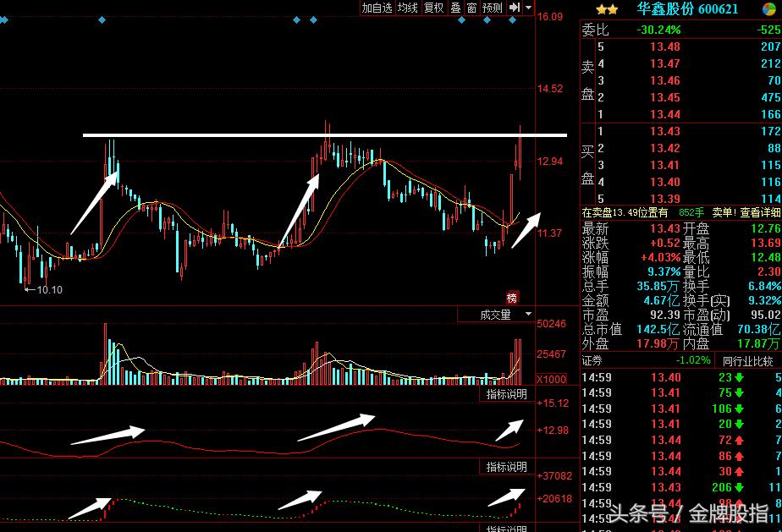
Task: Open the colorful pie chart icon
Action: click(x=769, y=9)
